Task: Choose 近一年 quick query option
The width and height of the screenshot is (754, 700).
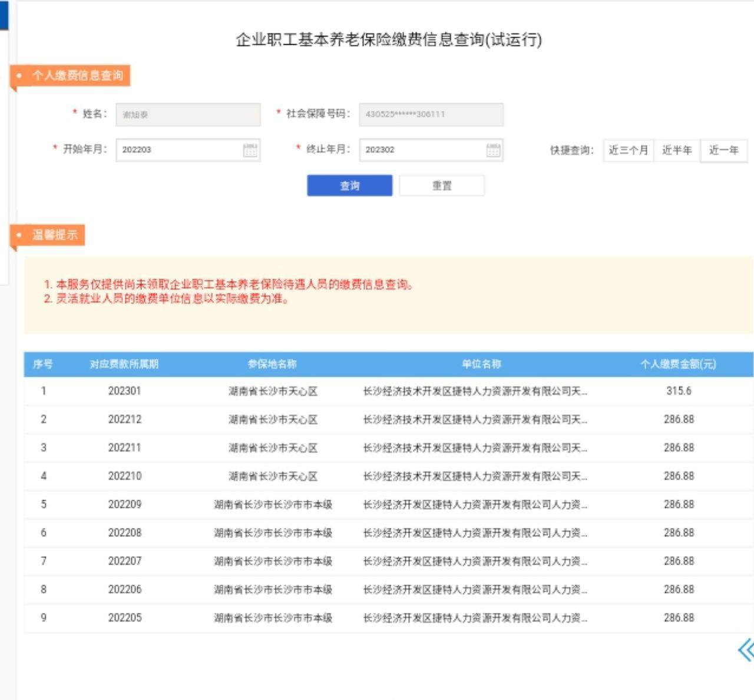Action: click(x=723, y=150)
